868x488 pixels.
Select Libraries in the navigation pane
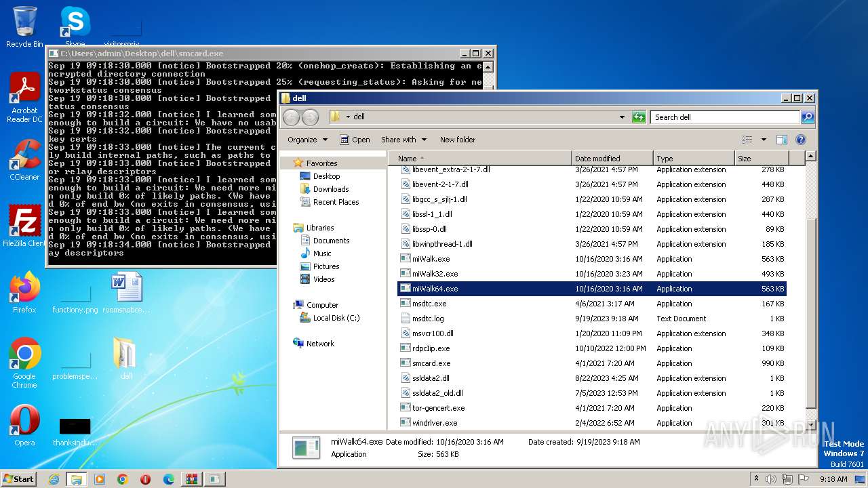click(x=320, y=228)
